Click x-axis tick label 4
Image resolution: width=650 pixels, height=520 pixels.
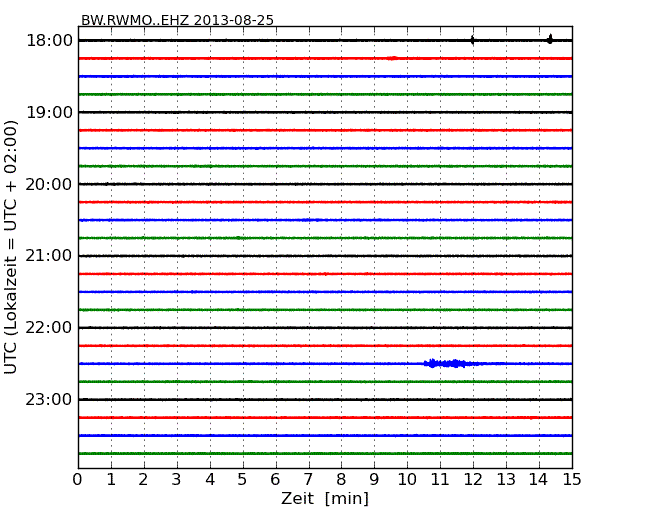210,480
